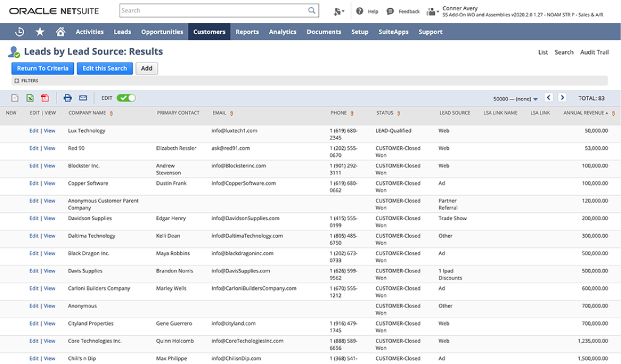Screen dimensions: 621x364
Task: Open the Edit link for Lux Technology
Action: coord(34,130)
